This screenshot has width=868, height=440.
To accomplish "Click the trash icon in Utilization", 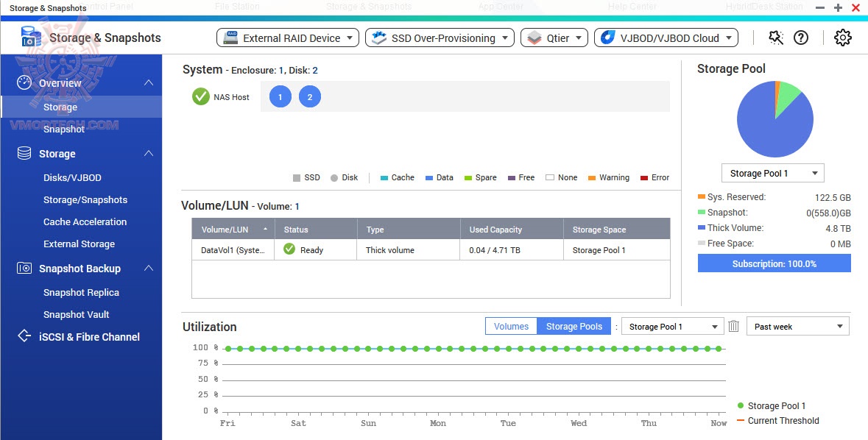I will pos(733,326).
